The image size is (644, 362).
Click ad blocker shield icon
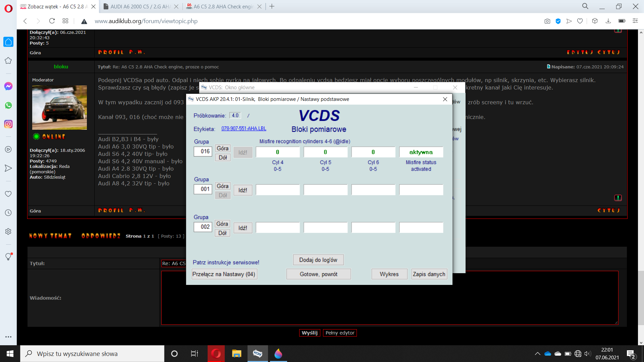pos(558,21)
